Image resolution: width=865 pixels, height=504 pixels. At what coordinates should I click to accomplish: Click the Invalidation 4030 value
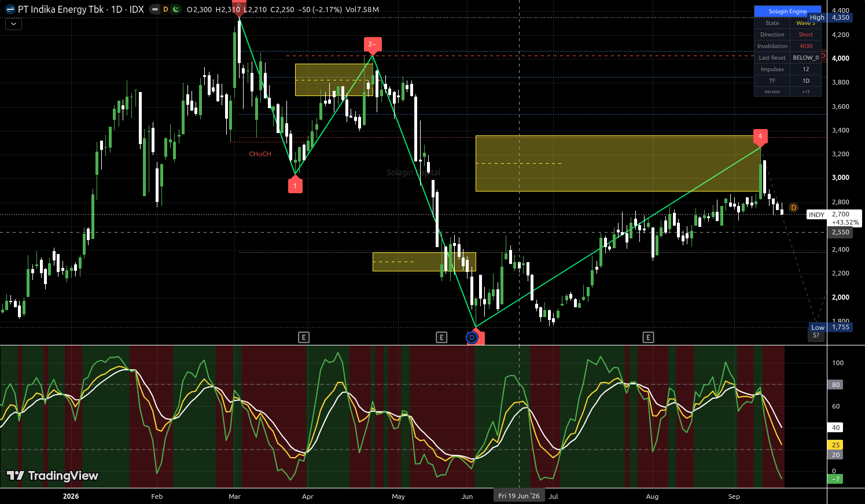(806, 46)
